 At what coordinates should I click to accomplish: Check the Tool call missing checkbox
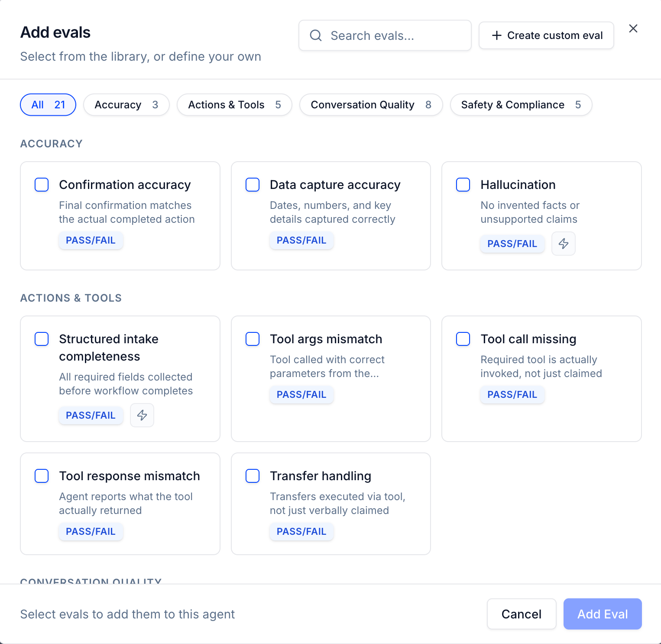[463, 339]
